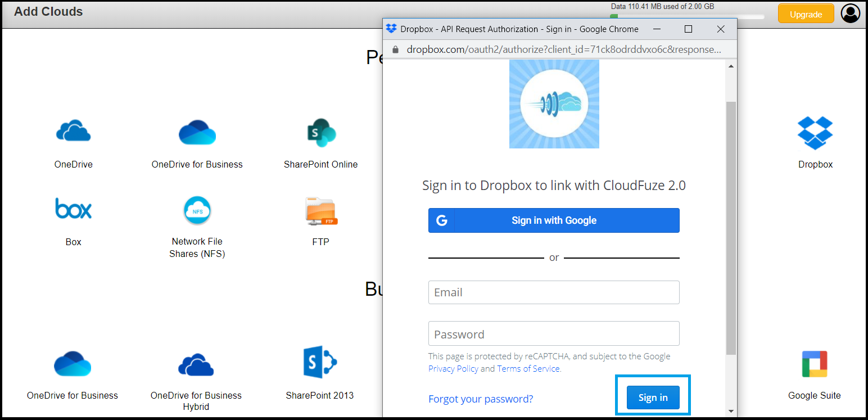The width and height of the screenshot is (868, 420).
Task: Focus the Password input field
Action: coord(554,333)
